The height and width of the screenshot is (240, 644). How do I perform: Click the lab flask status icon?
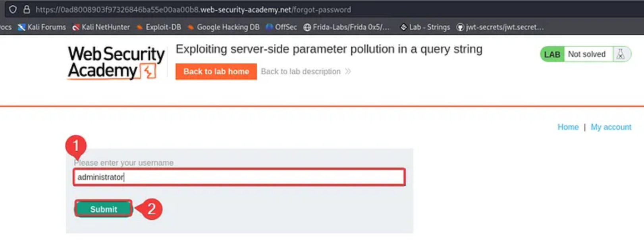coord(621,54)
